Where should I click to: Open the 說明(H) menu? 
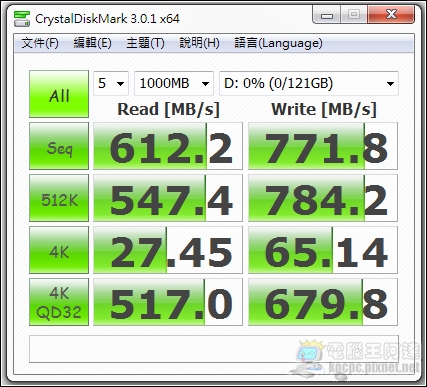(199, 43)
